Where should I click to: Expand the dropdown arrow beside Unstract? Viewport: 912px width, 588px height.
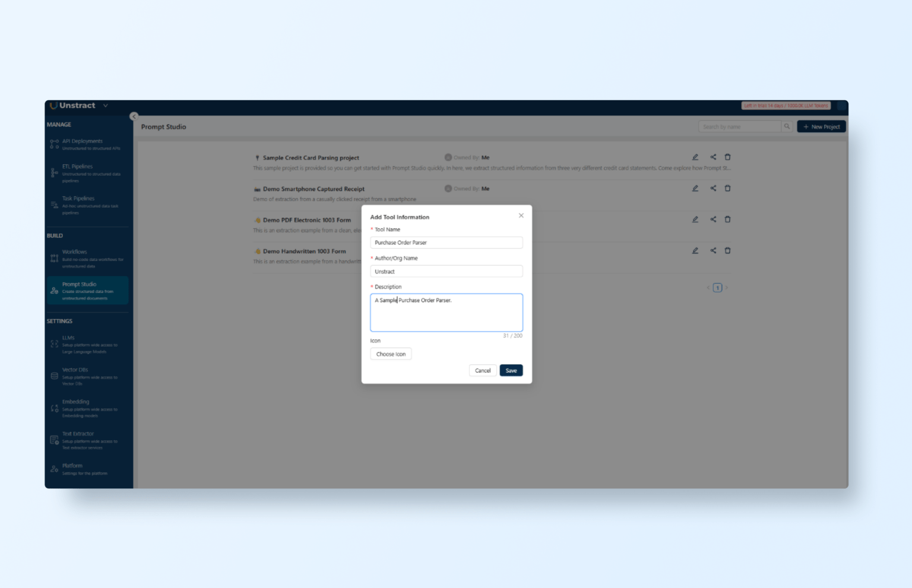(x=106, y=106)
